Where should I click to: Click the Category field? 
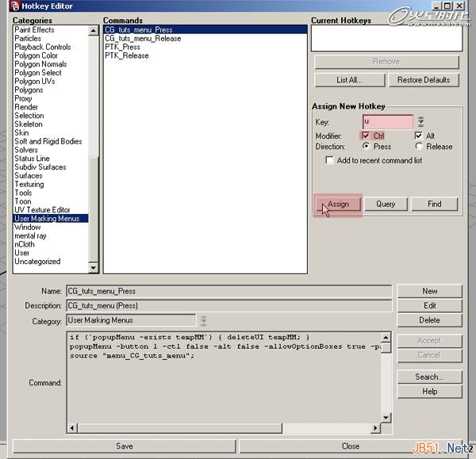(x=131, y=320)
